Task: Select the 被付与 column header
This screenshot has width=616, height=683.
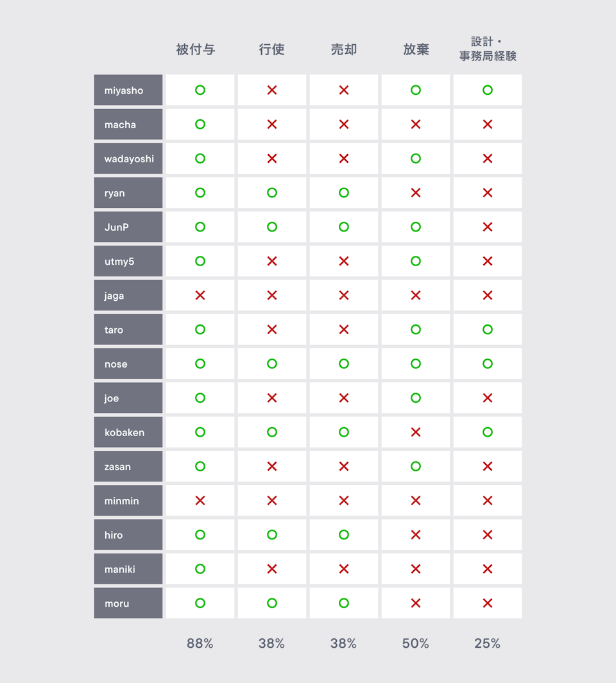Action: (x=196, y=50)
